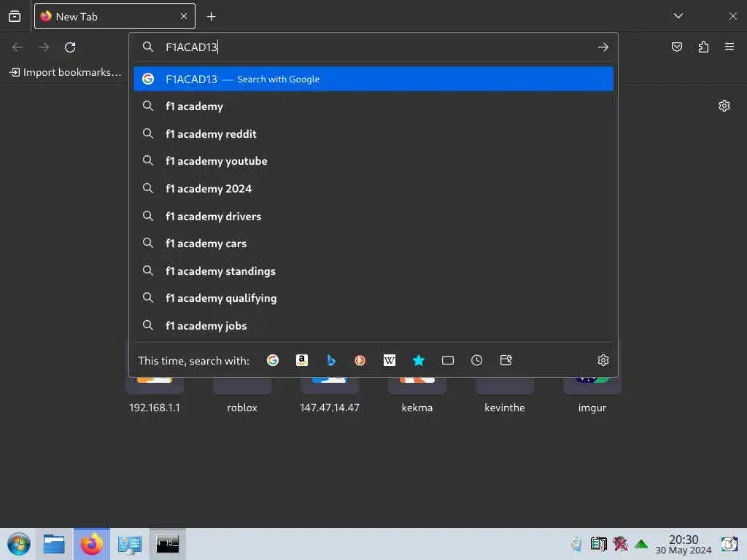
Task: Go back to previous page
Action: point(18,47)
